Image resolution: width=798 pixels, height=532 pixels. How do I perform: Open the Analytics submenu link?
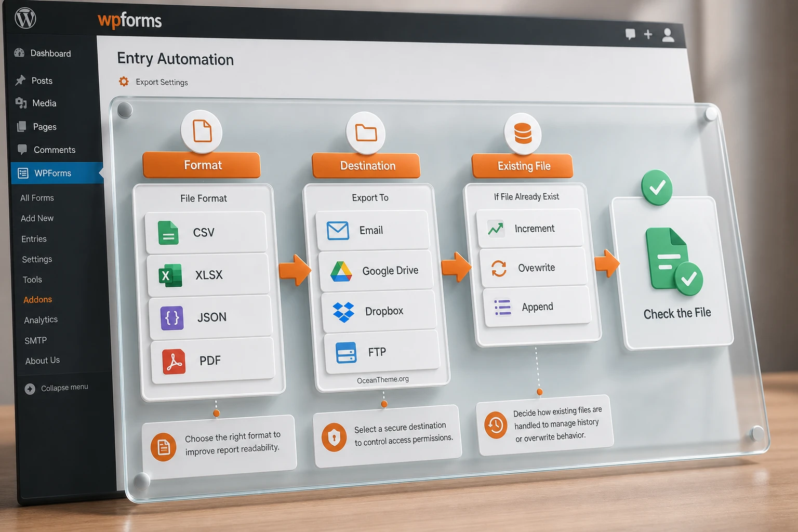point(41,320)
